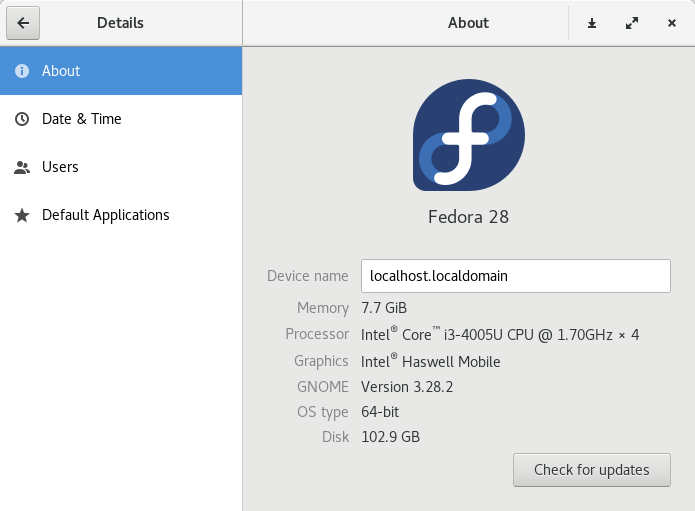Close the About window
Screen dimensions: 695x511
tap(672, 23)
